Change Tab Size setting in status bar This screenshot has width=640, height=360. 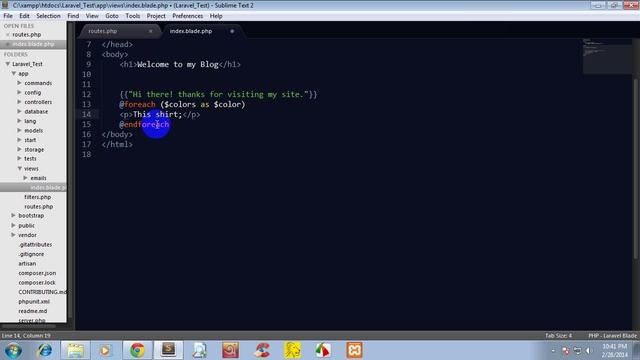[558, 336]
